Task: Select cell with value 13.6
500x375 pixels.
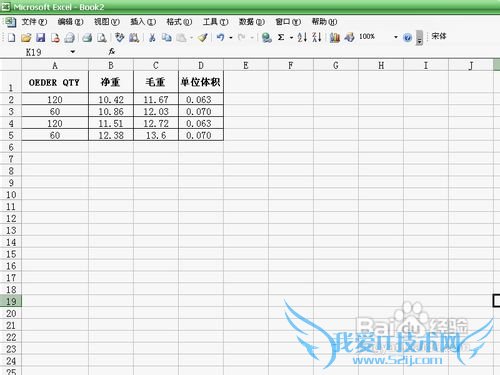Action: tap(156, 135)
